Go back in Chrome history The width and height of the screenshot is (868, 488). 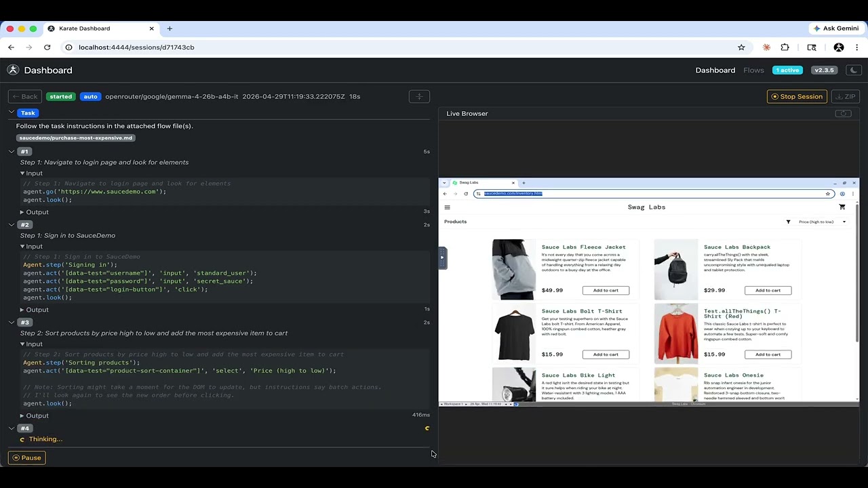tap(11, 47)
